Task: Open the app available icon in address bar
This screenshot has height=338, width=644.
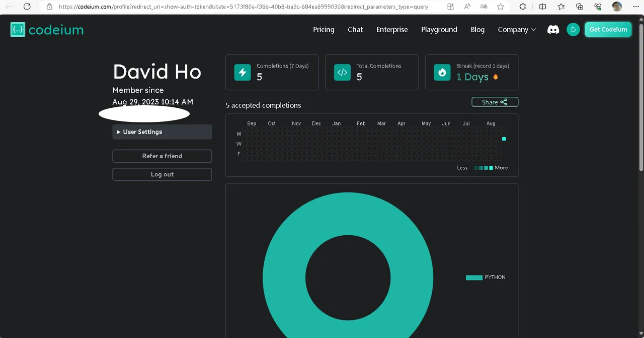Action: point(450,7)
